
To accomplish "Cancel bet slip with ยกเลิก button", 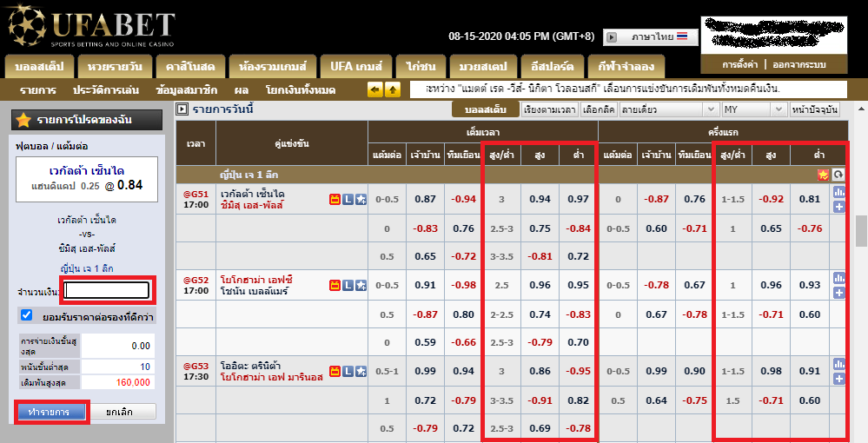I will (123, 412).
